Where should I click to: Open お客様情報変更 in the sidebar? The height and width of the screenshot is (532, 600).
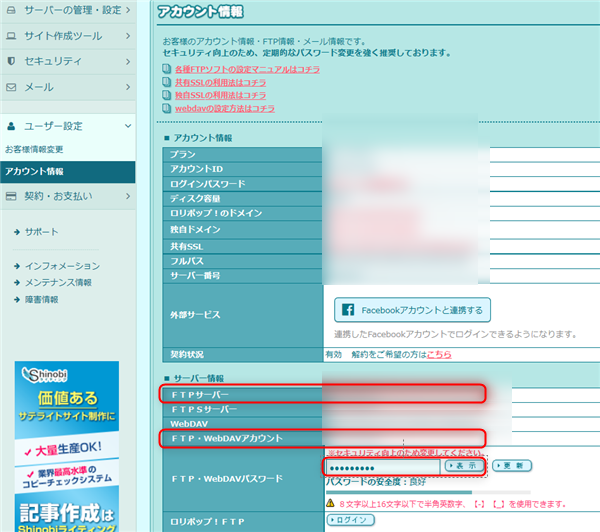point(34,149)
